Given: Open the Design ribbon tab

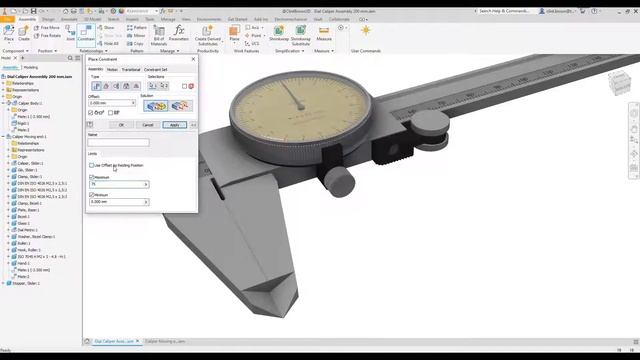Looking at the screenshot, I should pos(48,19).
